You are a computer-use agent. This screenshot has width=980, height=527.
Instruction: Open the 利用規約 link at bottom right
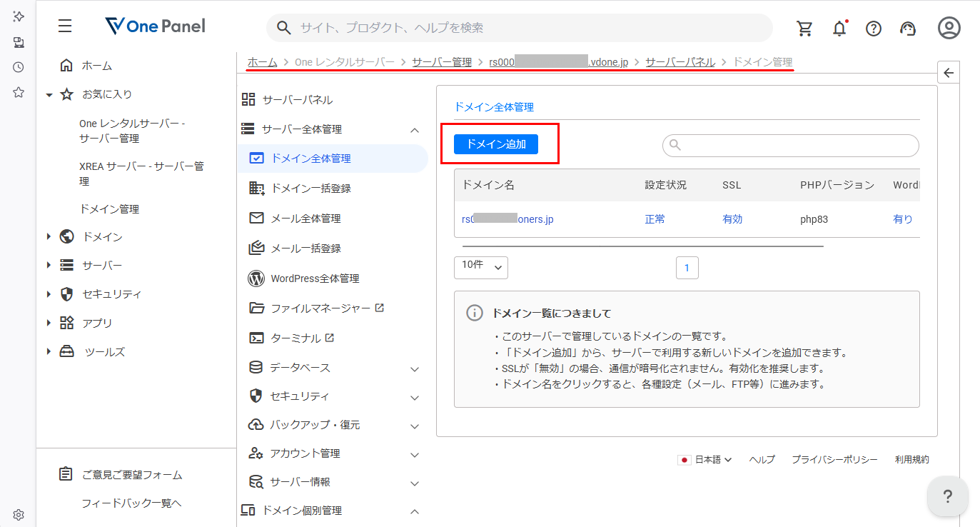click(x=912, y=459)
